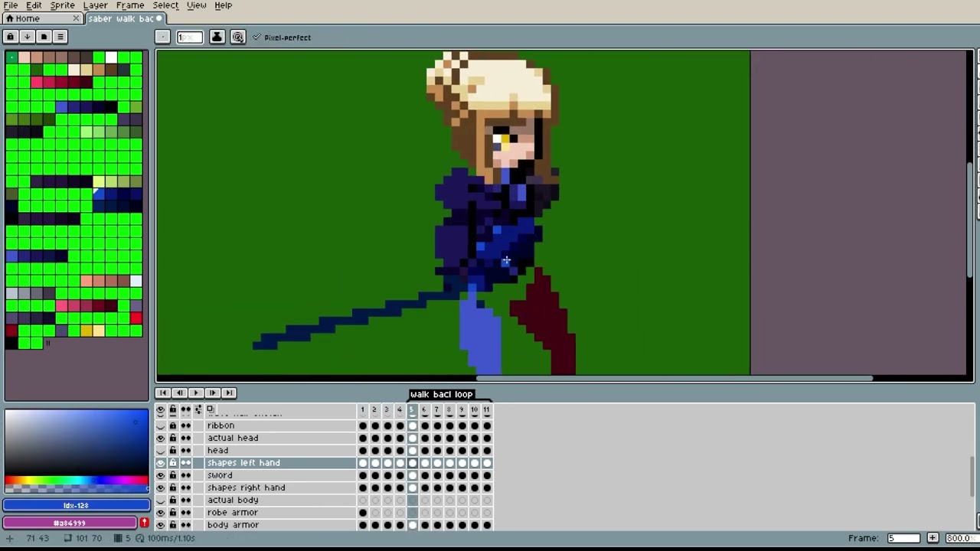This screenshot has width=980, height=551.
Task: Hide the sword layer
Action: 160,475
